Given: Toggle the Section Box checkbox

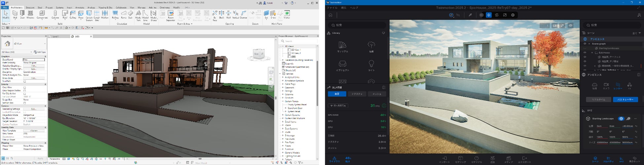Looking at the screenshot, I should (24, 103).
